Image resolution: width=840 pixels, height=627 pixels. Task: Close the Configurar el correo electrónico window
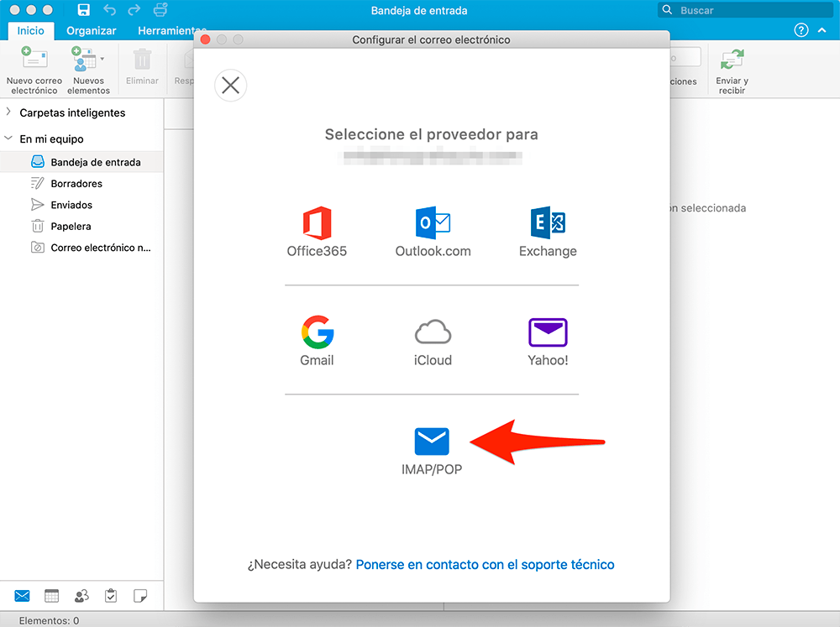point(205,39)
